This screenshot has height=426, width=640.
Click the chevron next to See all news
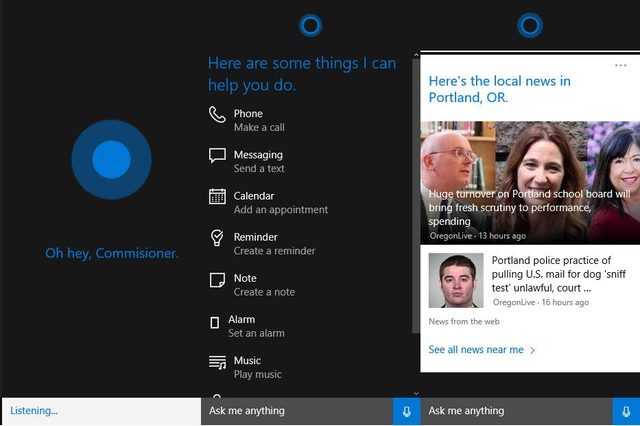(532, 350)
